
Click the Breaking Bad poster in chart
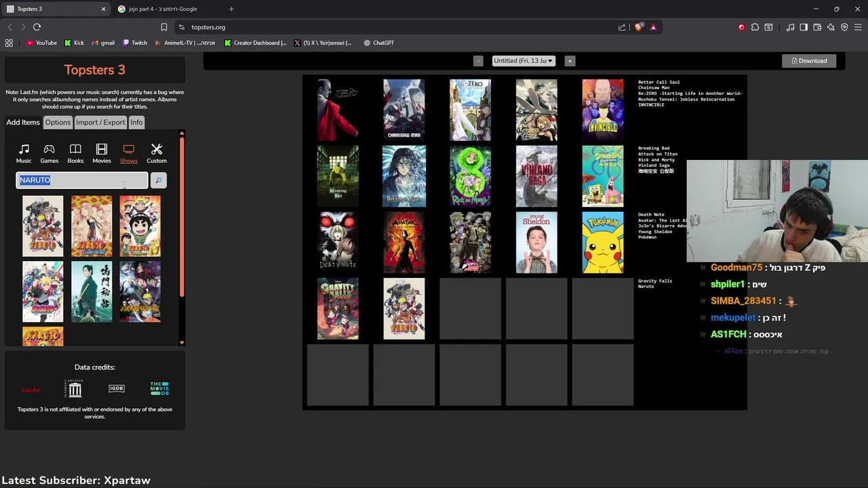(x=338, y=176)
